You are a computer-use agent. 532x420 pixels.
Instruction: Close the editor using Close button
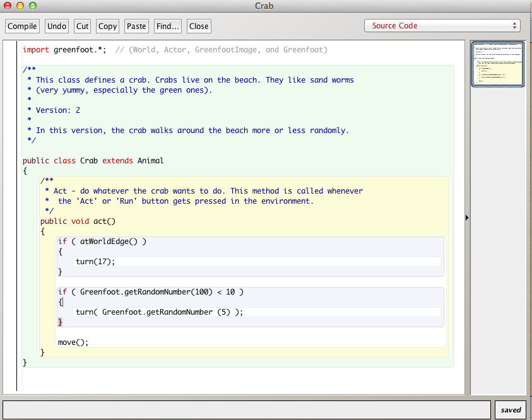(199, 26)
